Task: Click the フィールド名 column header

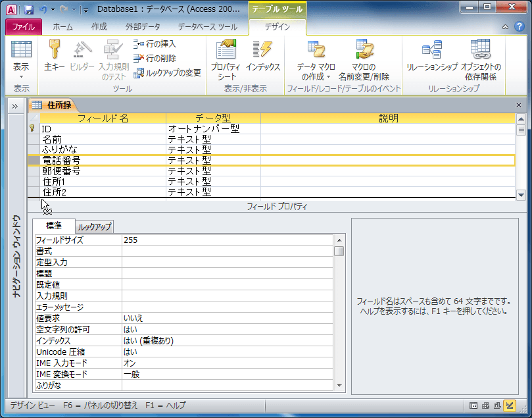Action: [103, 118]
